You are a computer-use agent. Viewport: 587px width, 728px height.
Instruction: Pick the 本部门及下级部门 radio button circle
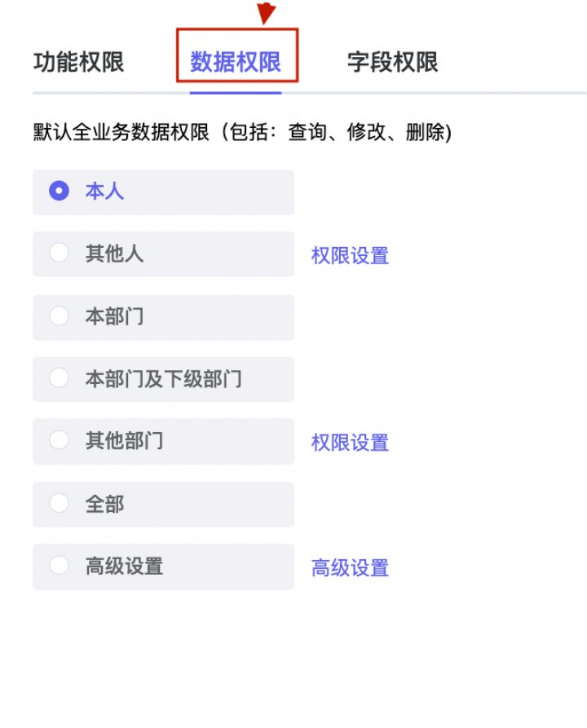pos(59,378)
